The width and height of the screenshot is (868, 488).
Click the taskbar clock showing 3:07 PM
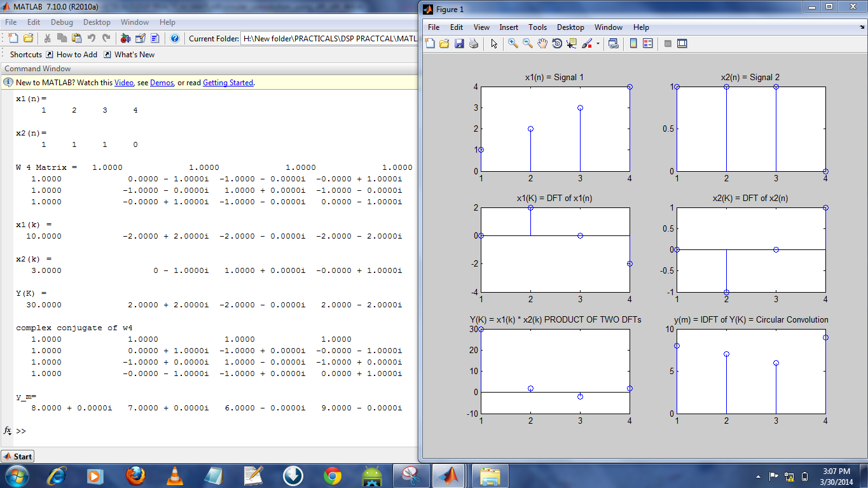[836, 477]
